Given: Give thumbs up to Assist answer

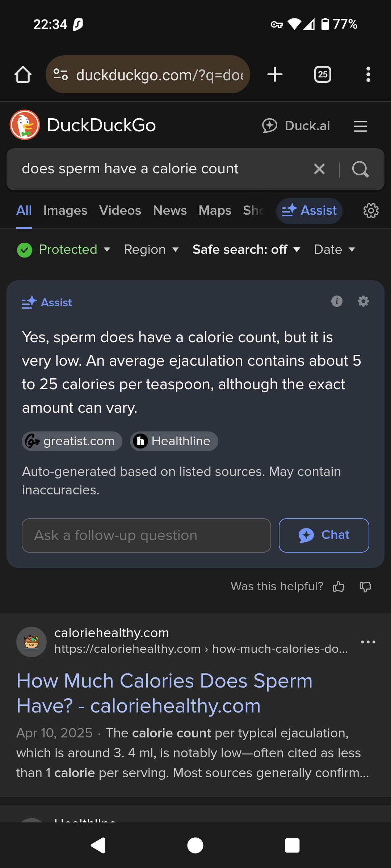Looking at the screenshot, I should [x=339, y=586].
